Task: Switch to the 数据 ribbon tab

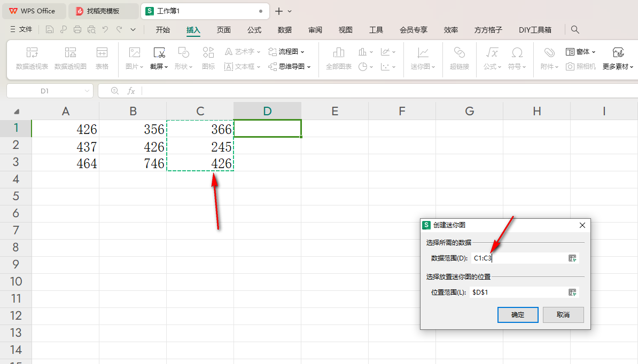Action: (285, 30)
